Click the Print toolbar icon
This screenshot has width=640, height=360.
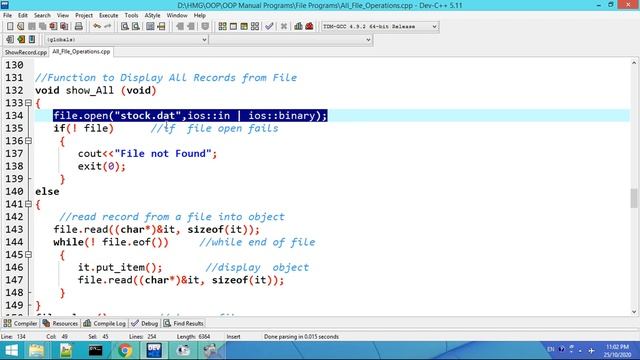78,27
